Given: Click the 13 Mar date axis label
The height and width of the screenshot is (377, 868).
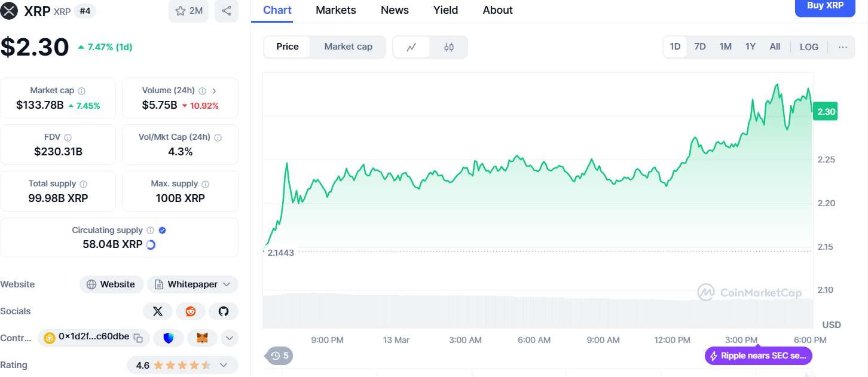Looking at the screenshot, I should (x=396, y=340).
